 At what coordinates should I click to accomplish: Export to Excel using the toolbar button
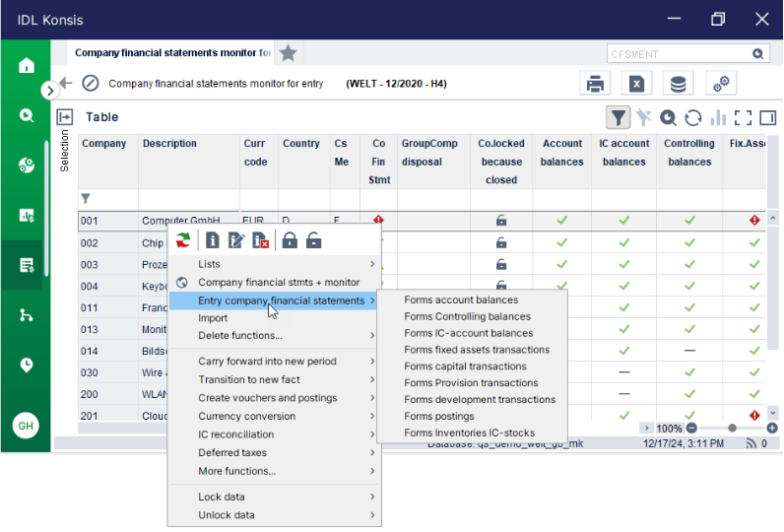(x=636, y=84)
